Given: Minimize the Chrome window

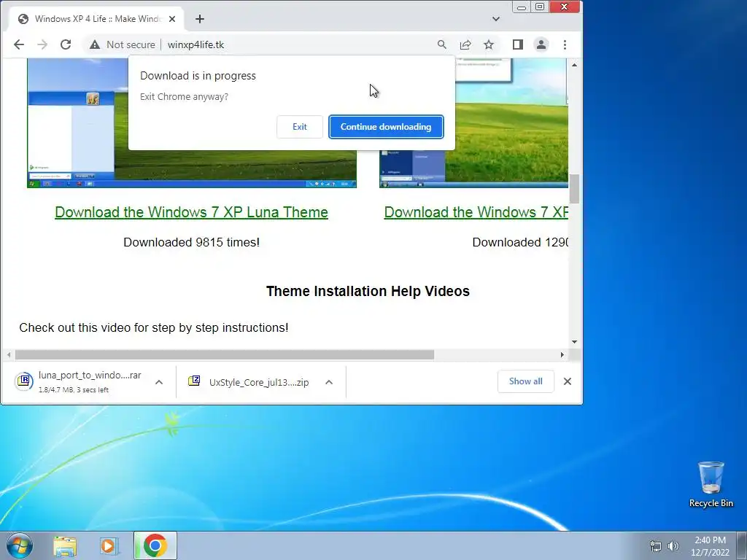Looking at the screenshot, I should pyautogui.click(x=522, y=7).
